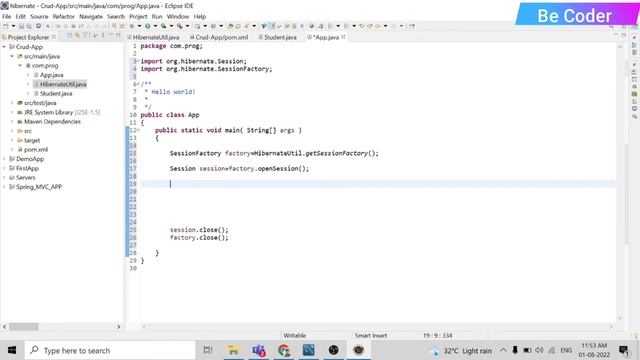Open the Run menu
The width and height of the screenshot is (640, 360).
(x=157, y=17)
